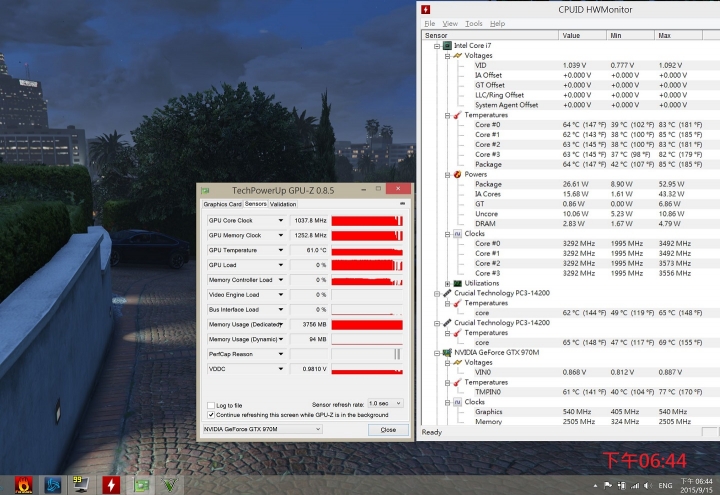The width and height of the screenshot is (720, 495).
Task: Click the Powers flame icon in HWMonitor
Action: (x=457, y=174)
